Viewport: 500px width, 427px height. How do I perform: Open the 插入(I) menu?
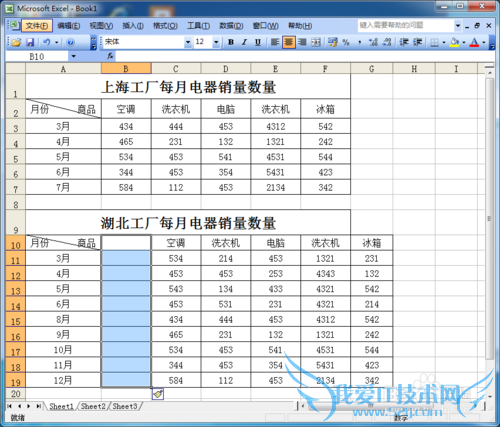(133, 26)
